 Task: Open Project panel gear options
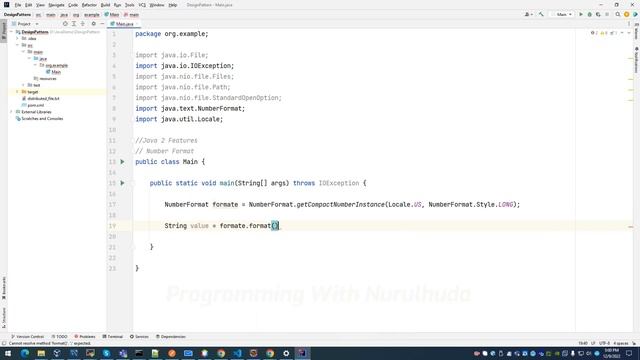click(x=93, y=24)
